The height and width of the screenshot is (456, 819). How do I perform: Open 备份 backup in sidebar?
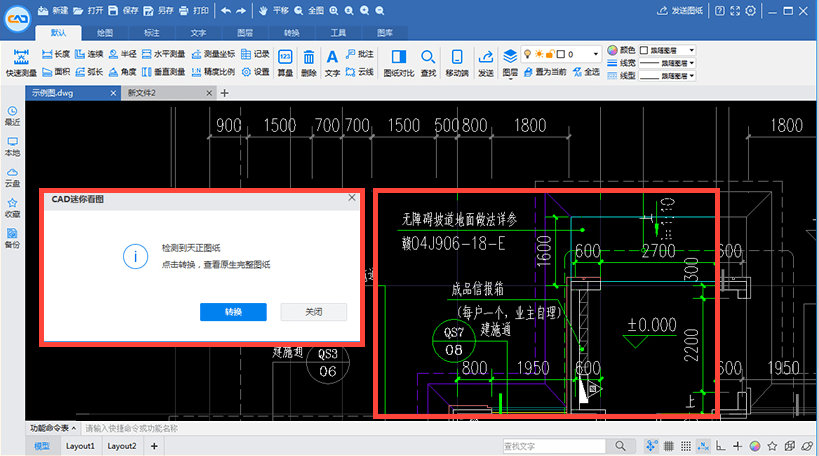point(12,238)
